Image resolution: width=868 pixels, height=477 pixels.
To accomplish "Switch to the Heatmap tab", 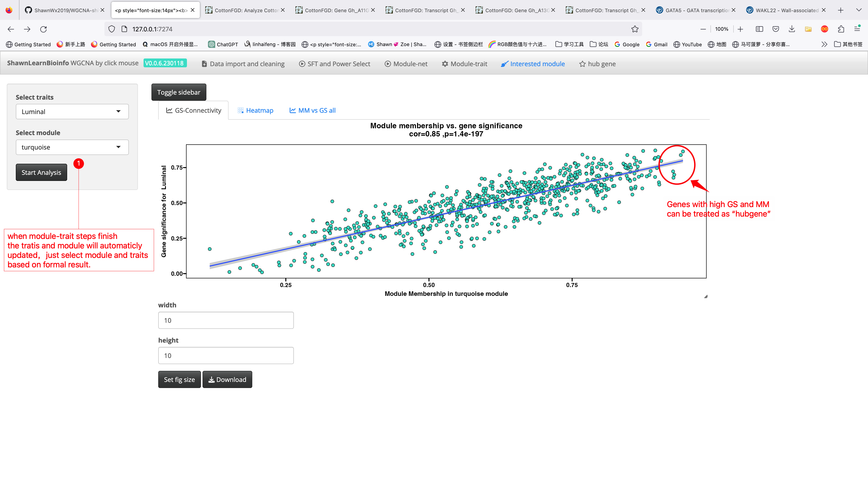I will click(x=255, y=110).
